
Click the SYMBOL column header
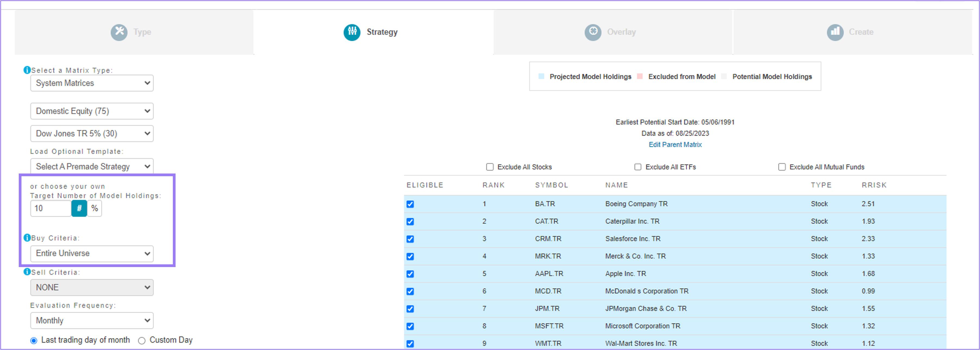tap(552, 185)
